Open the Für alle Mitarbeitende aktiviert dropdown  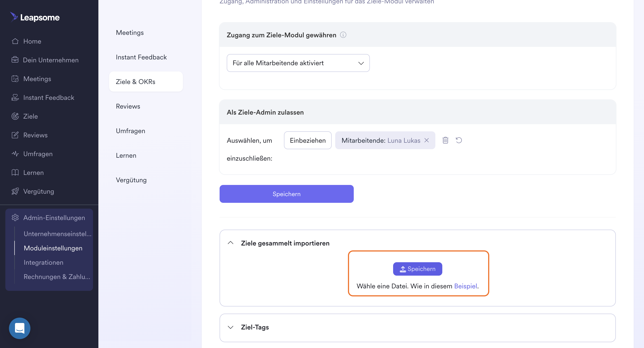(298, 63)
